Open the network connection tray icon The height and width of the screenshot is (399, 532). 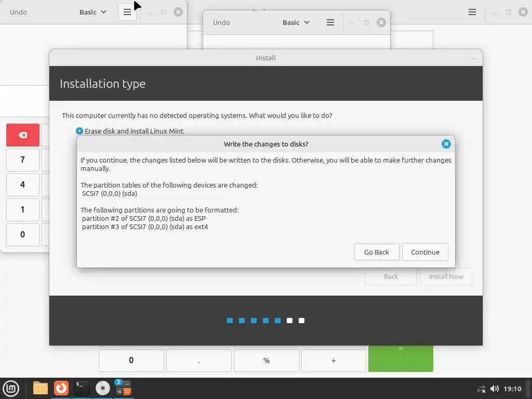point(482,389)
